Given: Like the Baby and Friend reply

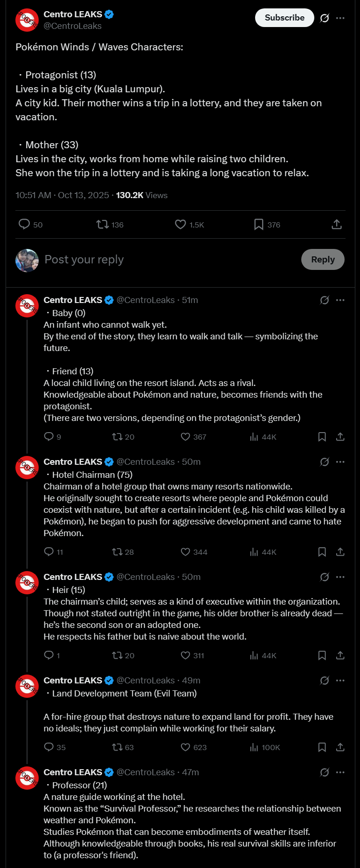Looking at the screenshot, I should tap(186, 437).
